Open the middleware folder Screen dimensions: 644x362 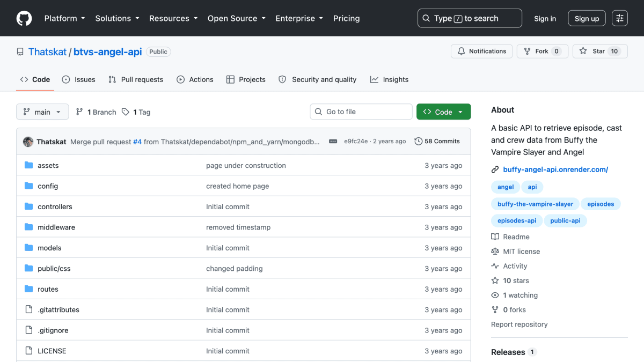(x=56, y=227)
